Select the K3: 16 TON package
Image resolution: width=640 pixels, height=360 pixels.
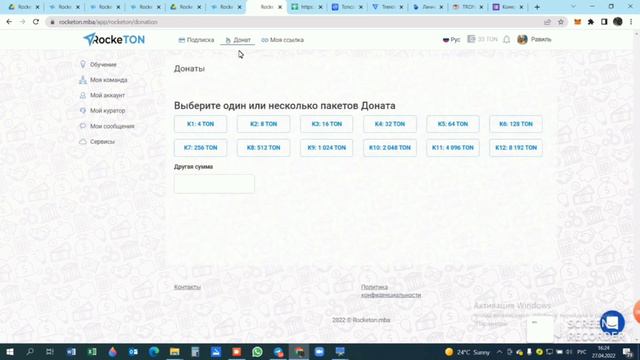tap(327, 124)
